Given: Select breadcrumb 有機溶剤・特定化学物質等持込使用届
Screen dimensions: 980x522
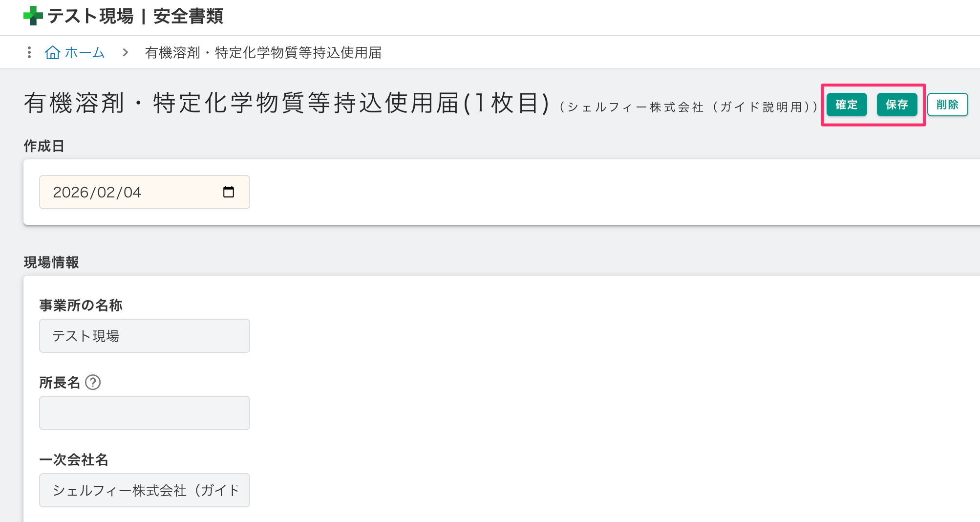Looking at the screenshot, I should tap(263, 52).
